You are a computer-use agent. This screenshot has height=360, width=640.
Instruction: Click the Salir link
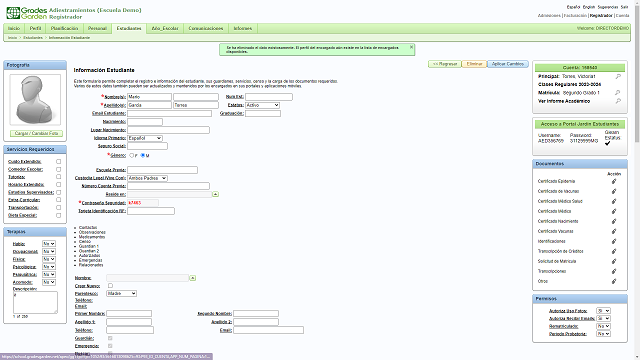pos(624,7)
